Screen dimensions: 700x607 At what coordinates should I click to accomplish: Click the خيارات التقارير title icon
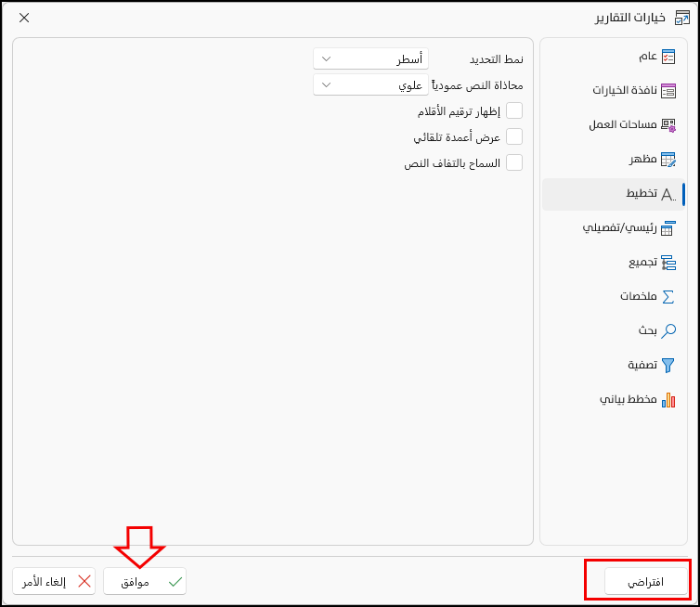681,18
